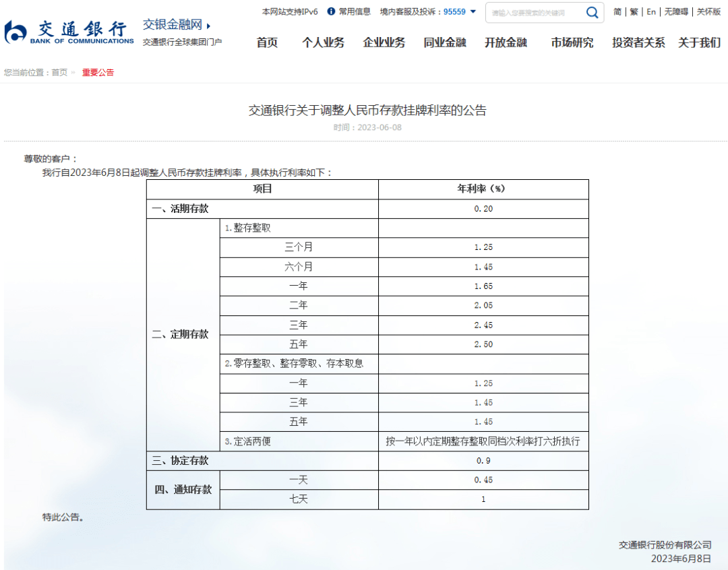Image resolution: width=728 pixels, height=570 pixels.
Task: Click the 1.整存整取 row
Action: (x=299, y=228)
